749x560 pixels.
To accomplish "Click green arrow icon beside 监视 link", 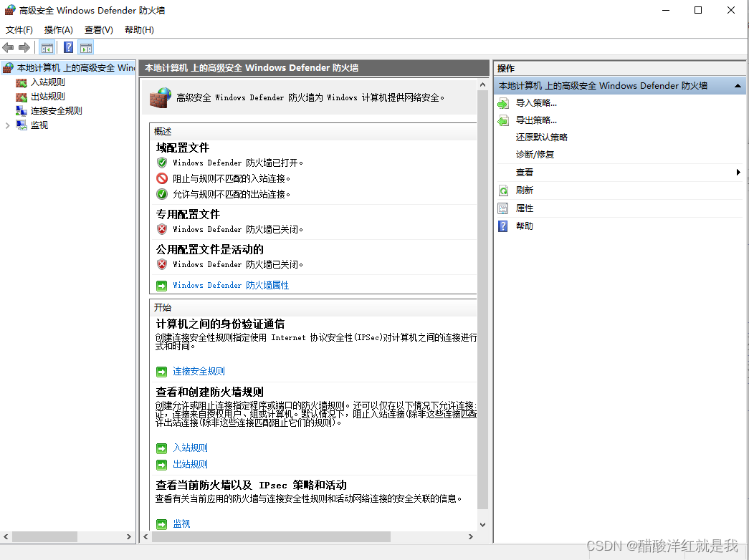I will [x=162, y=524].
